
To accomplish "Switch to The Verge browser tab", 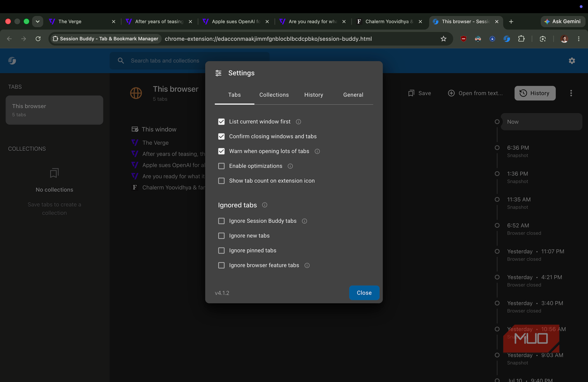I will pyautogui.click(x=82, y=21).
